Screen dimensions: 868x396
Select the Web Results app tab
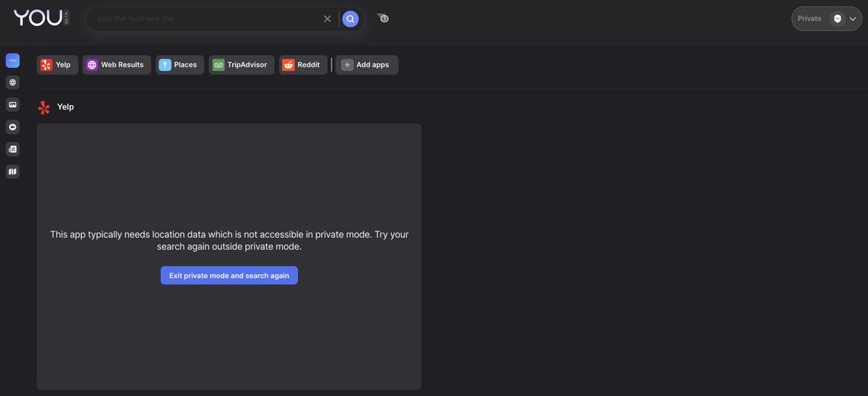[116, 65]
